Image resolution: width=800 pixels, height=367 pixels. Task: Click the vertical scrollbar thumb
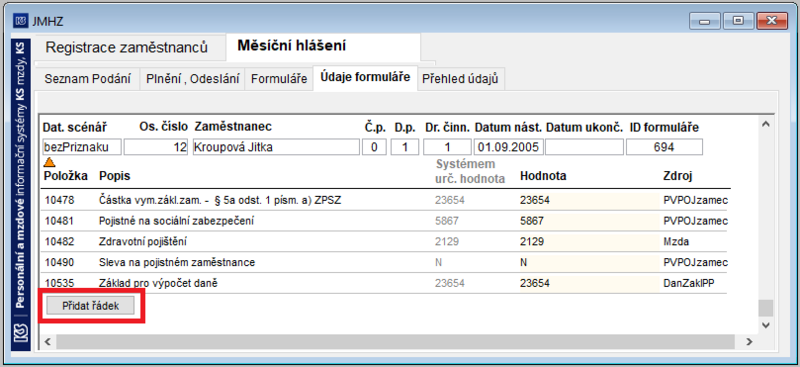coord(765,308)
